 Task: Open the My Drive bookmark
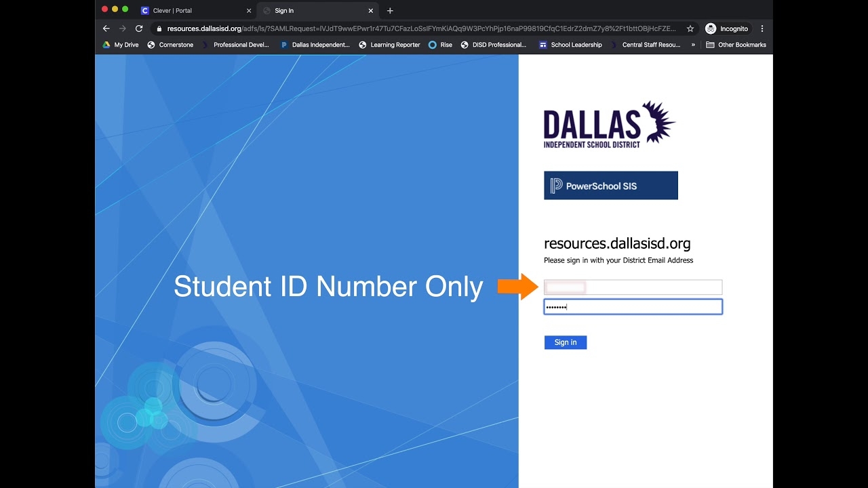[121, 45]
